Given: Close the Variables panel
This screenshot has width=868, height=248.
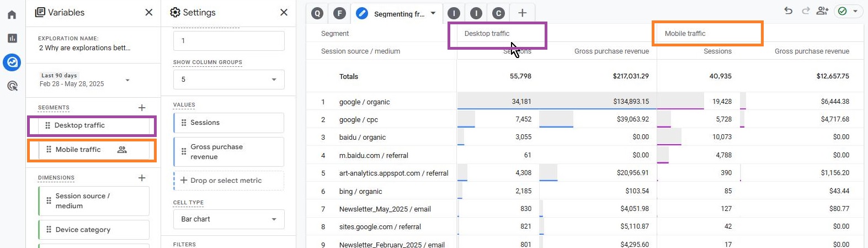Looking at the screenshot, I should point(148,12).
